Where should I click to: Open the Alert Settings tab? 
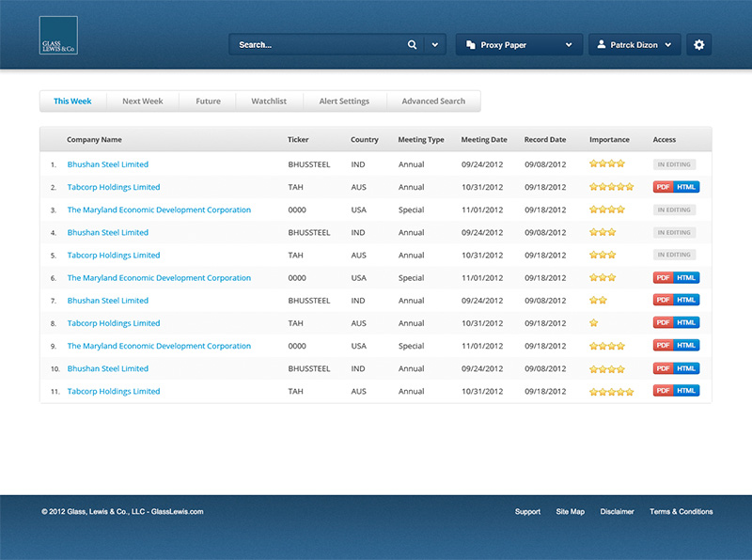point(344,101)
